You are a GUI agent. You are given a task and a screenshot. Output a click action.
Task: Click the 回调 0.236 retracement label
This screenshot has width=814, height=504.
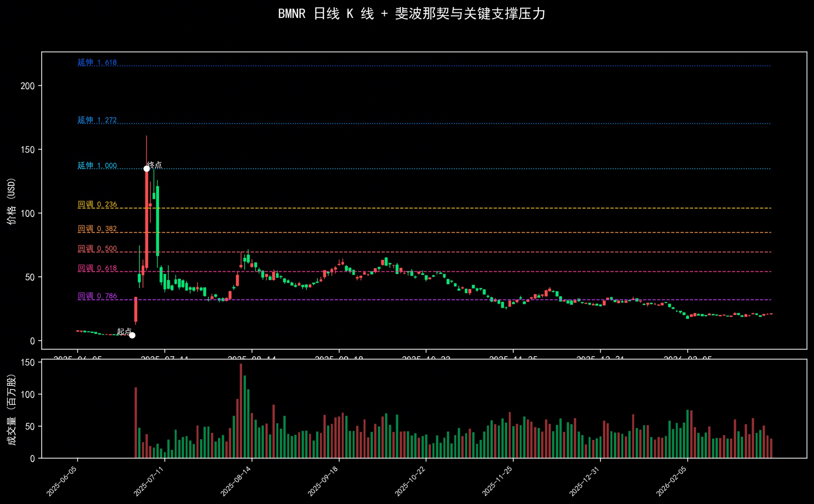(97, 204)
